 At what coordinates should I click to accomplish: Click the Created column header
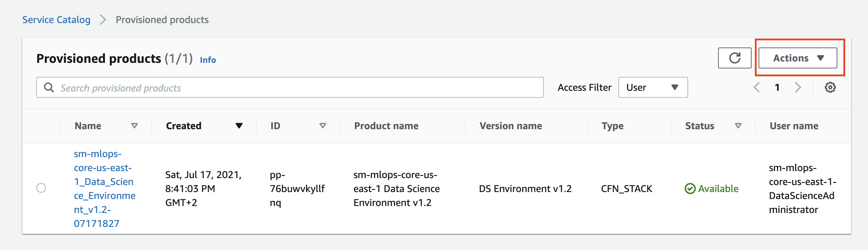184,126
